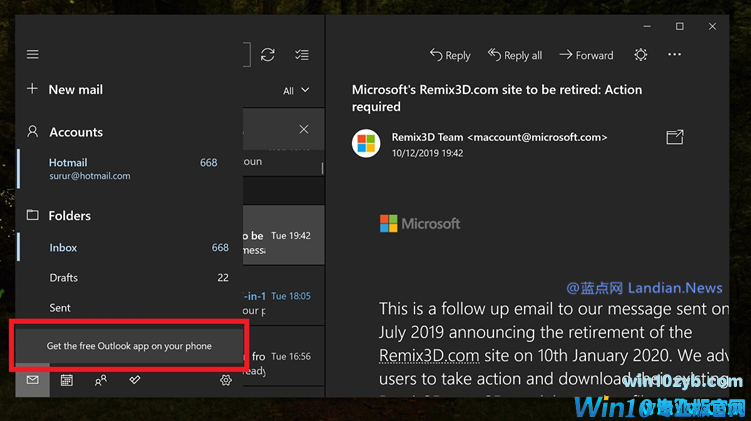751x421 pixels.
Task: Click the sender address maccount@microsoft.com
Action: click(537, 137)
